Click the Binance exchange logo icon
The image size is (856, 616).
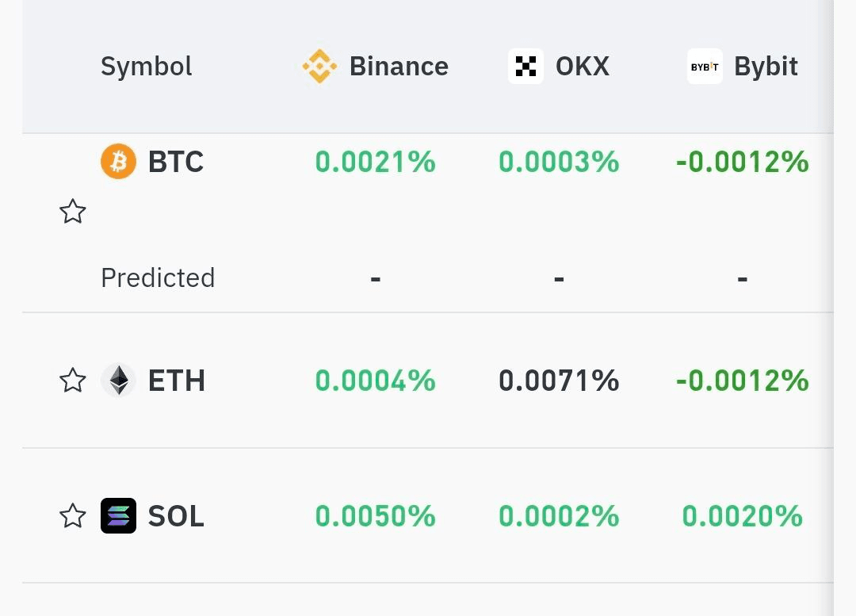pos(319,66)
